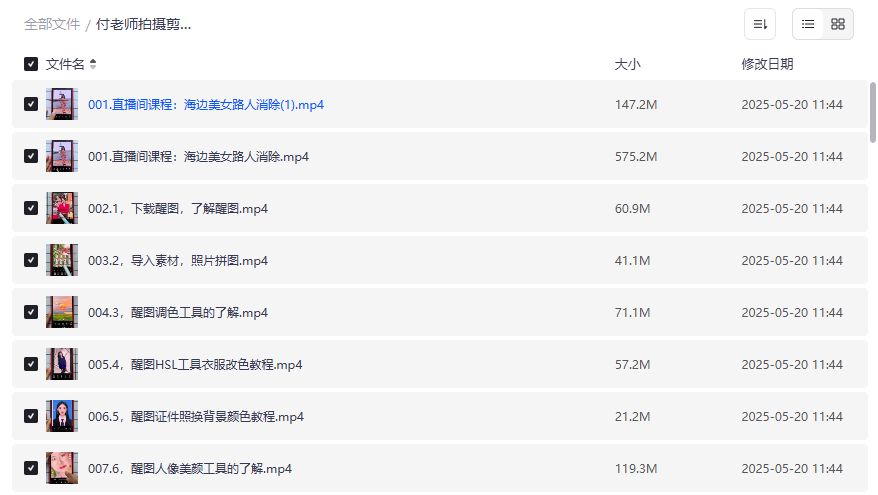Screen dimensions: 878x495
Task: Click the date of the 575.2M file
Action: [x=792, y=157]
